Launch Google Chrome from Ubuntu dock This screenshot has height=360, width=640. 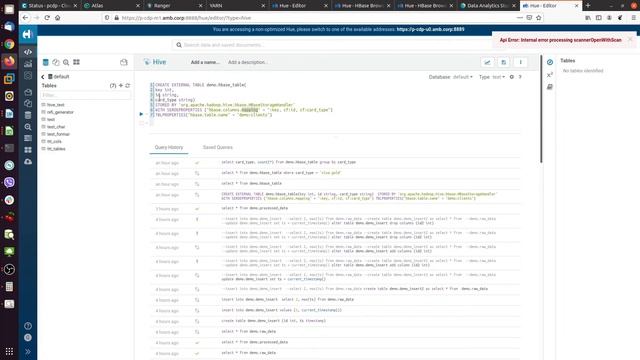(x=9, y=44)
